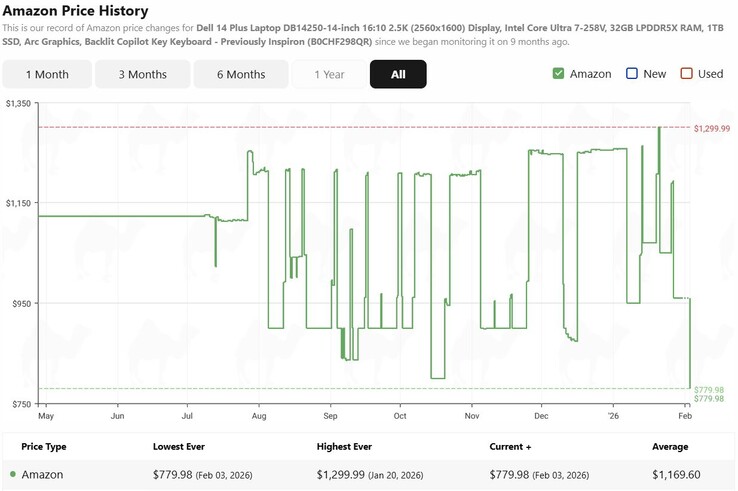Image resolution: width=738 pixels, height=491 pixels.
Task: Show the All time price history
Action: 398,74
